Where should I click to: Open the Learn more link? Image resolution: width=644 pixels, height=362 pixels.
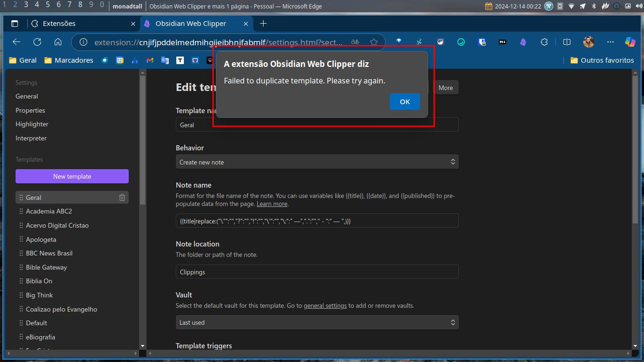point(272,204)
